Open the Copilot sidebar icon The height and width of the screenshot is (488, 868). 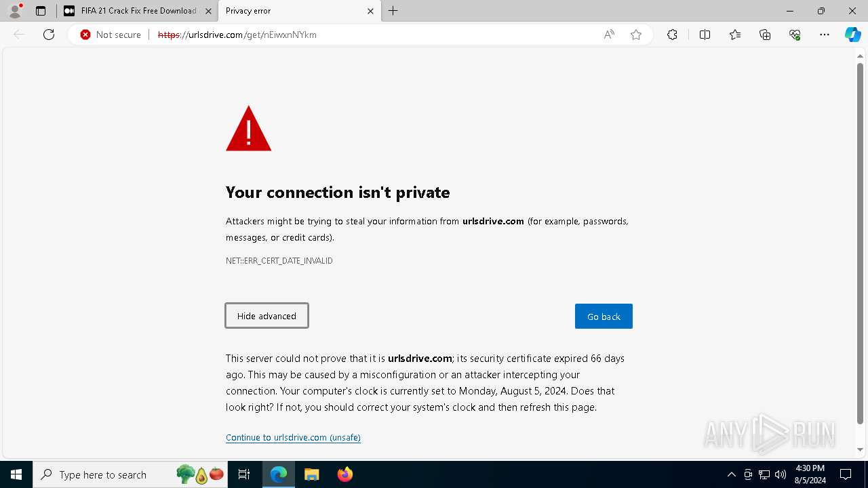pos(852,35)
